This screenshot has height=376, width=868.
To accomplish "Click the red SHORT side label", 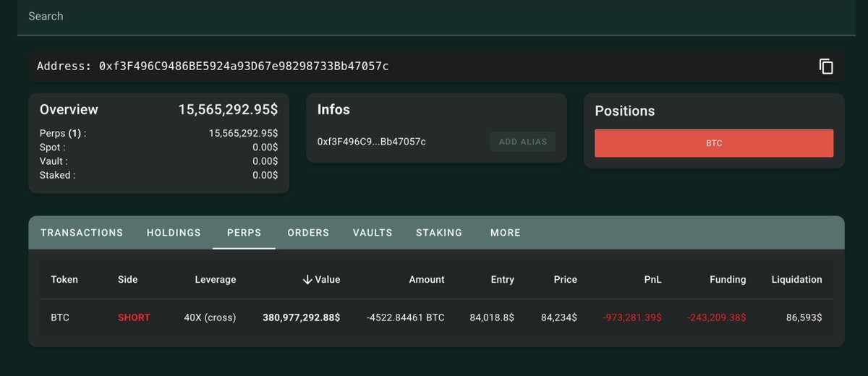I will [x=134, y=317].
